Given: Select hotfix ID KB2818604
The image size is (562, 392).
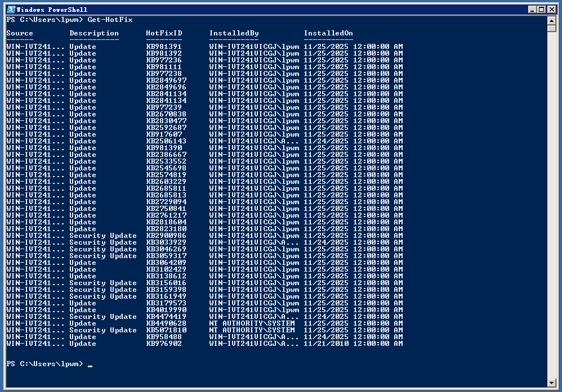Looking at the screenshot, I should pyautogui.click(x=166, y=222).
